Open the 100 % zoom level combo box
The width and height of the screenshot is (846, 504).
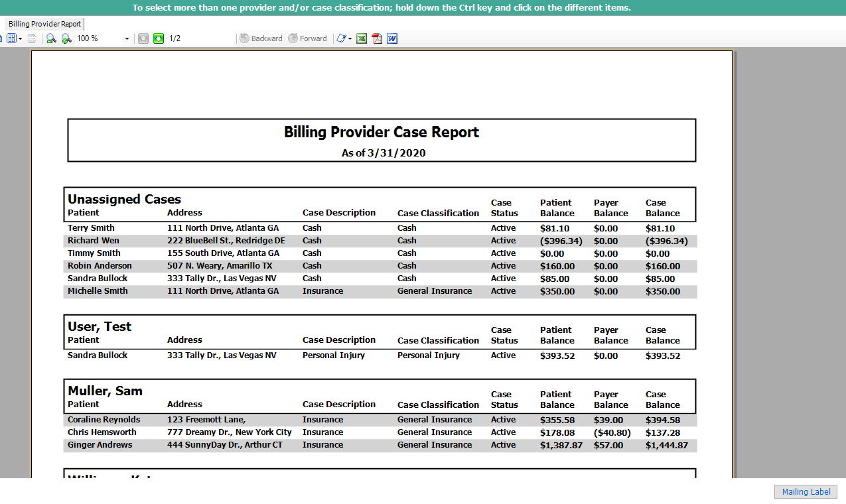(x=103, y=38)
